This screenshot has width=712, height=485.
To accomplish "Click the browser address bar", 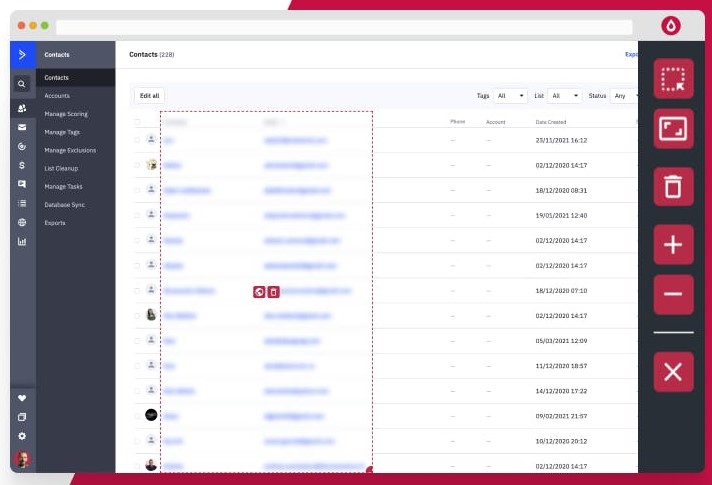I will [344, 27].
